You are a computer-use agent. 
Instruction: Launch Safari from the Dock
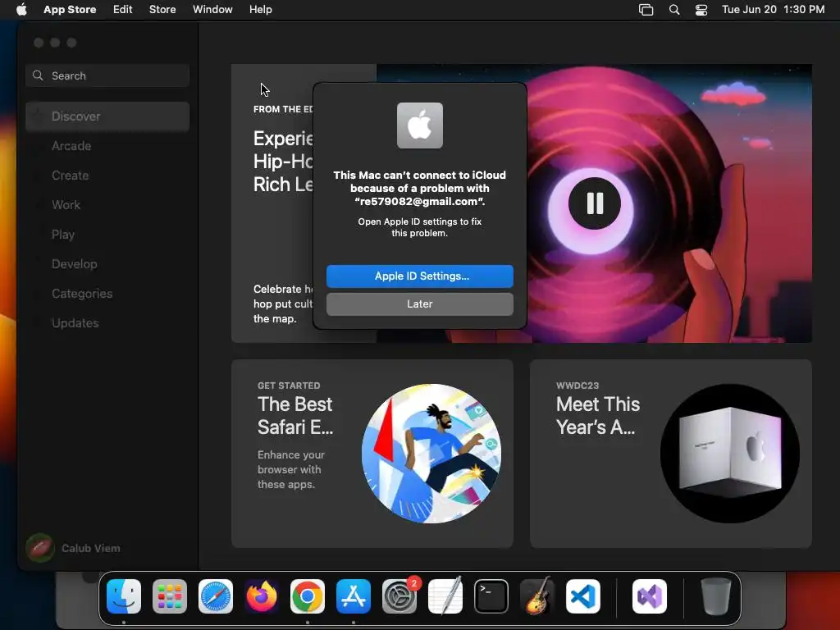[216, 596]
